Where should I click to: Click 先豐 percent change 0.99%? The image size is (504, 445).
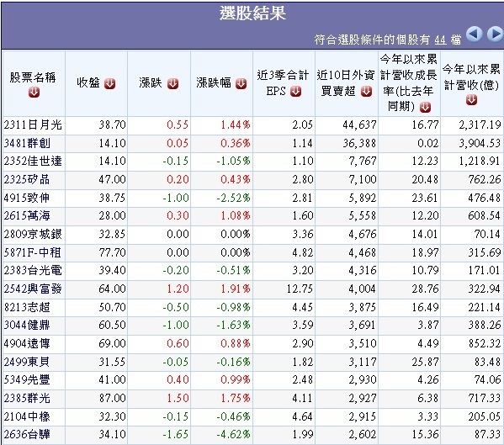[x=236, y=379]
